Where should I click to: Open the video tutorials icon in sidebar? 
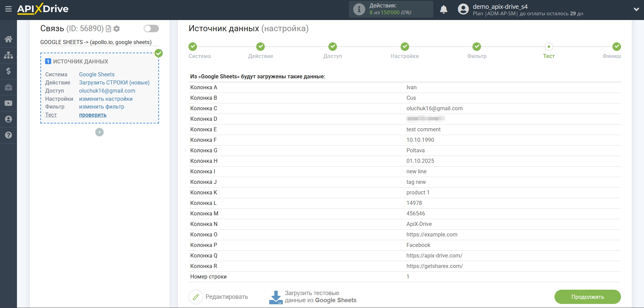click(x=8, y=103)
